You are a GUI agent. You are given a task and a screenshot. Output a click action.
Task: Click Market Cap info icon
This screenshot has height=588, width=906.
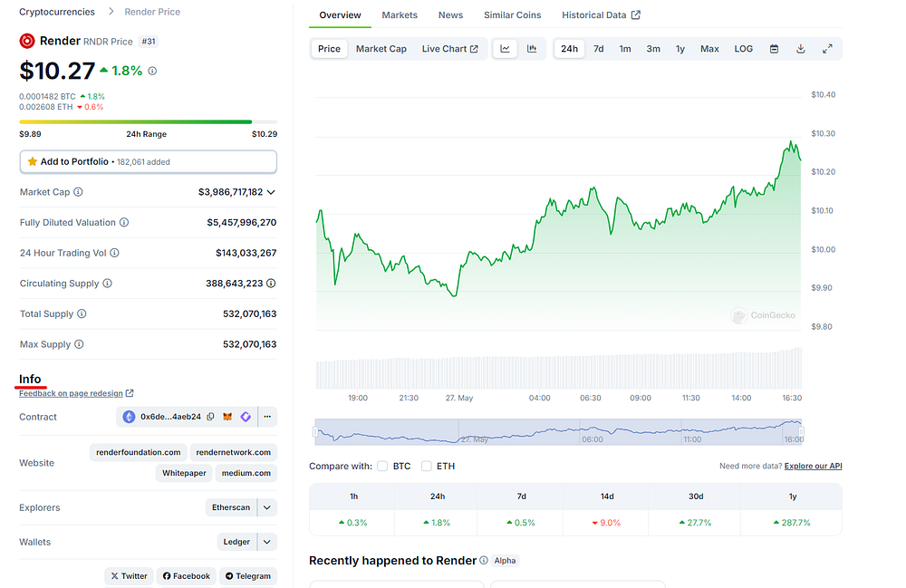[78, 192]
